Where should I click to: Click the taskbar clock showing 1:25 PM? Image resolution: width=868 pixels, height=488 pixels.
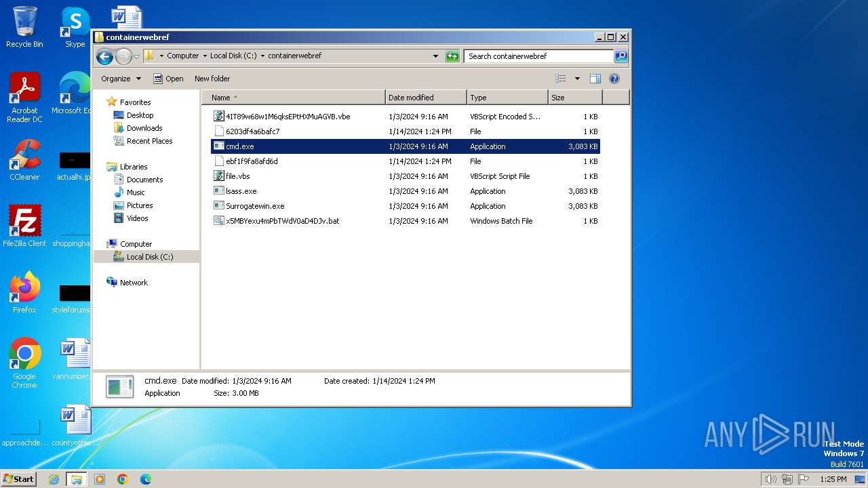coord(833,479)
